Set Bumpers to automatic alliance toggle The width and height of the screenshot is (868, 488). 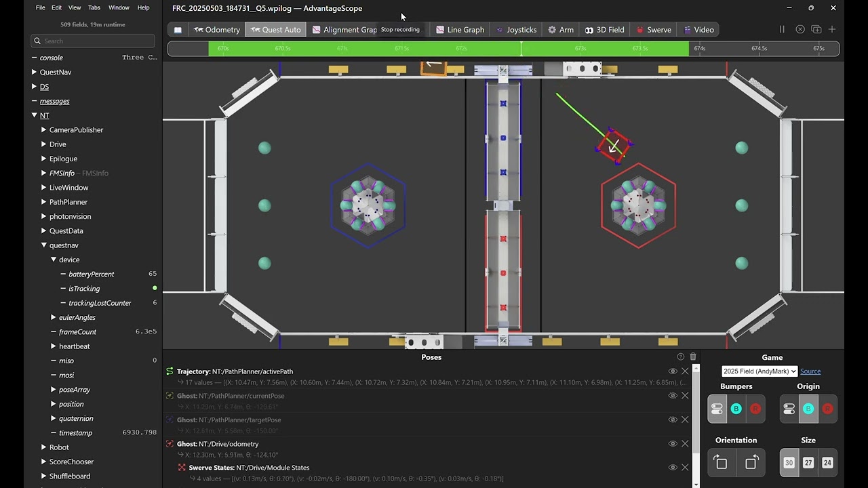717,409
